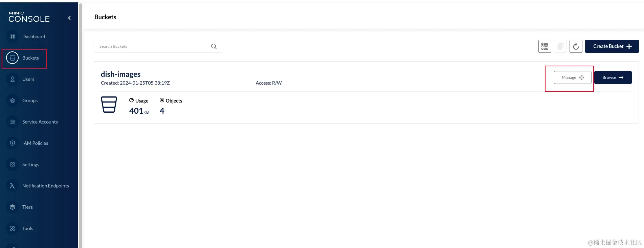Open Tools menu label
The image size is (644, 248).
[27, 228]
